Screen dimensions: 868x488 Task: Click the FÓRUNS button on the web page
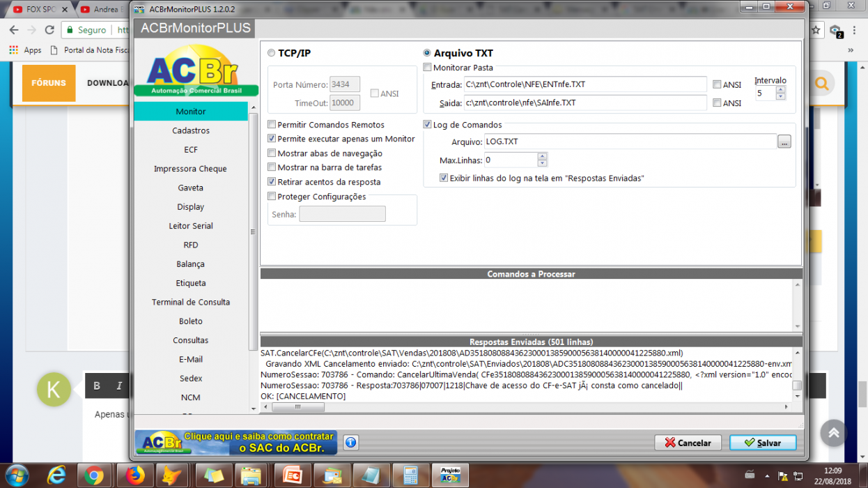tap(49, 83)
